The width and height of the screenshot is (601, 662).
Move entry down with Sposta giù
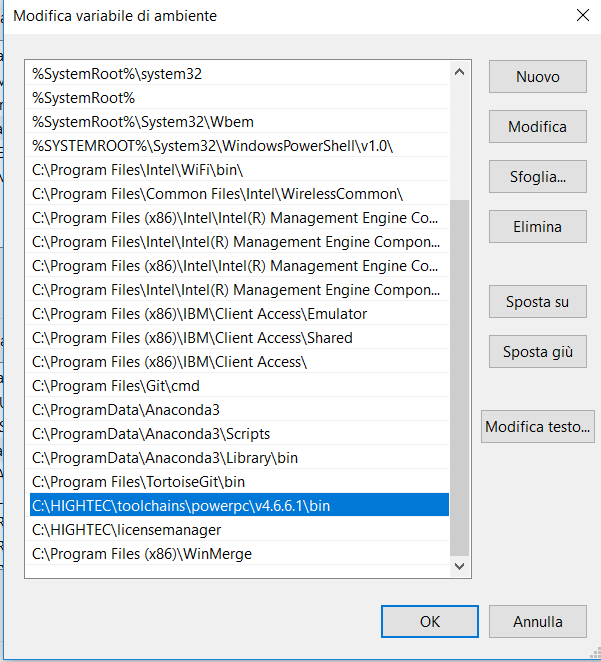[x=537, y=352]
